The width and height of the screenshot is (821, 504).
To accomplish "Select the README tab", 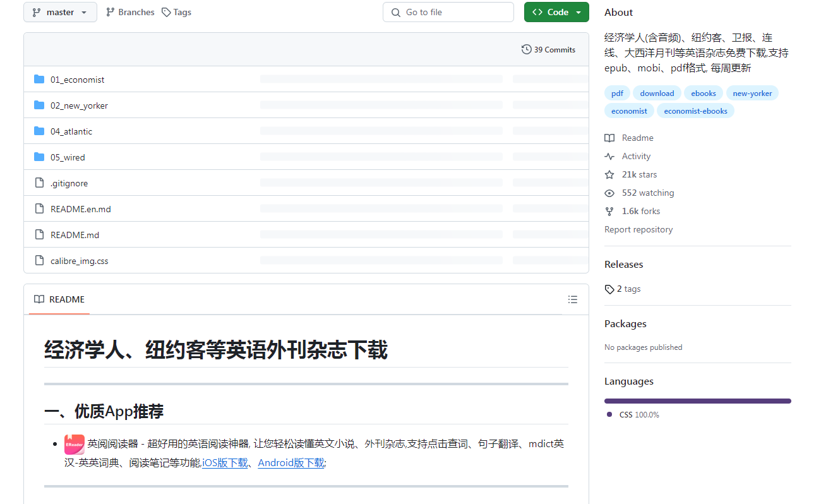I will (x=59, y=299).
